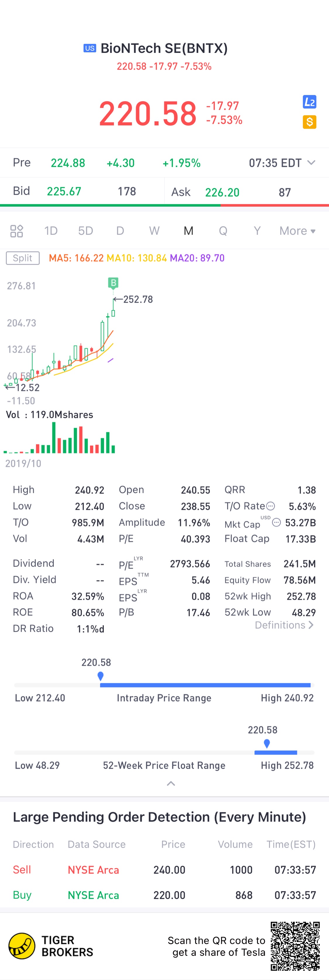Tap the P/E value 40.393
329x980 pixels.
pyautogui.click(x=195, y=539)
